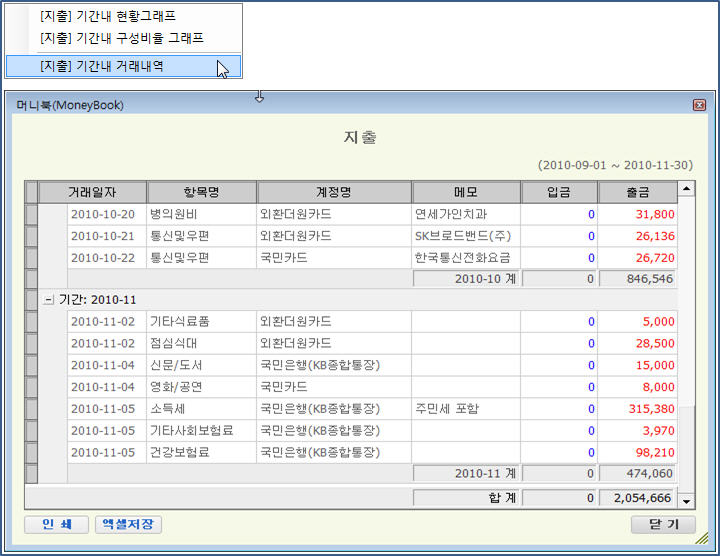Click the 신문/도서 item cell
Screen dimensions: 720x556
point(201,365)
